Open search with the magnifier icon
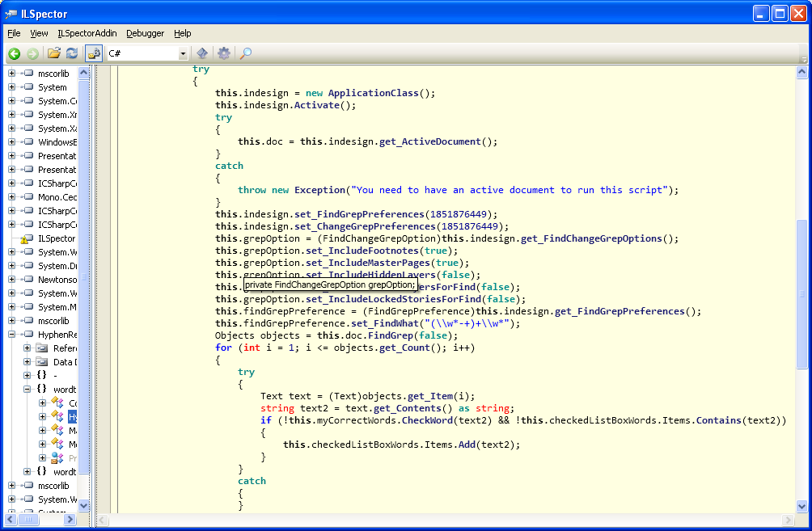The width and height of the screenshot is (812, 531). (x=246, y=53)
